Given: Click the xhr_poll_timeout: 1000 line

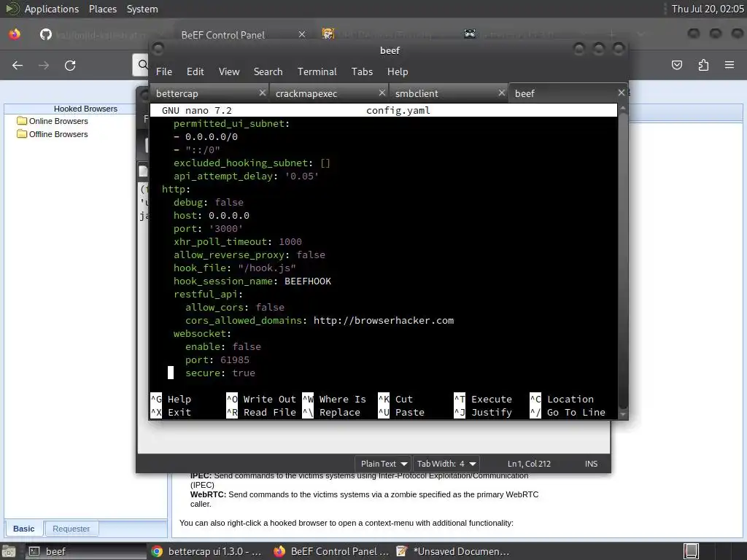Looking at the screenshot, I should coord(237,242).
